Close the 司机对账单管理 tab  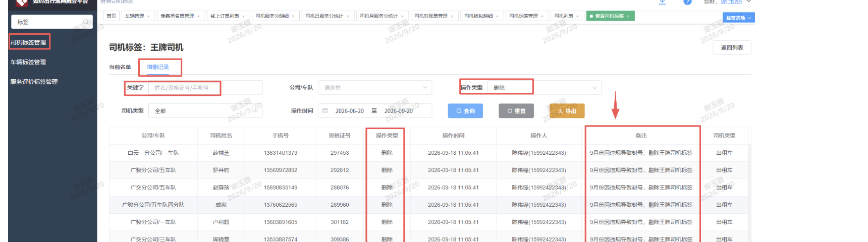[452, 16]
